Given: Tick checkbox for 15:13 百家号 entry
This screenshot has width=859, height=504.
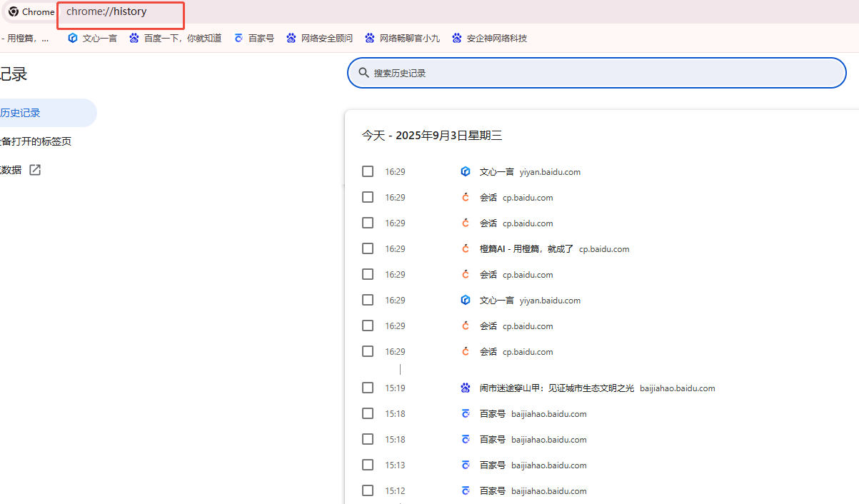Looking at the screenshot, I should (368, 465).
